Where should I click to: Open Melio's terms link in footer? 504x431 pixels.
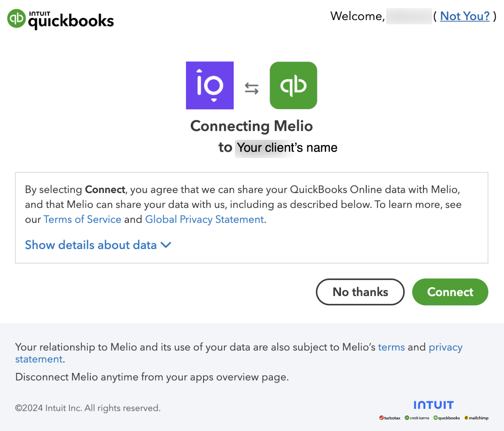[x=391, y=347]
